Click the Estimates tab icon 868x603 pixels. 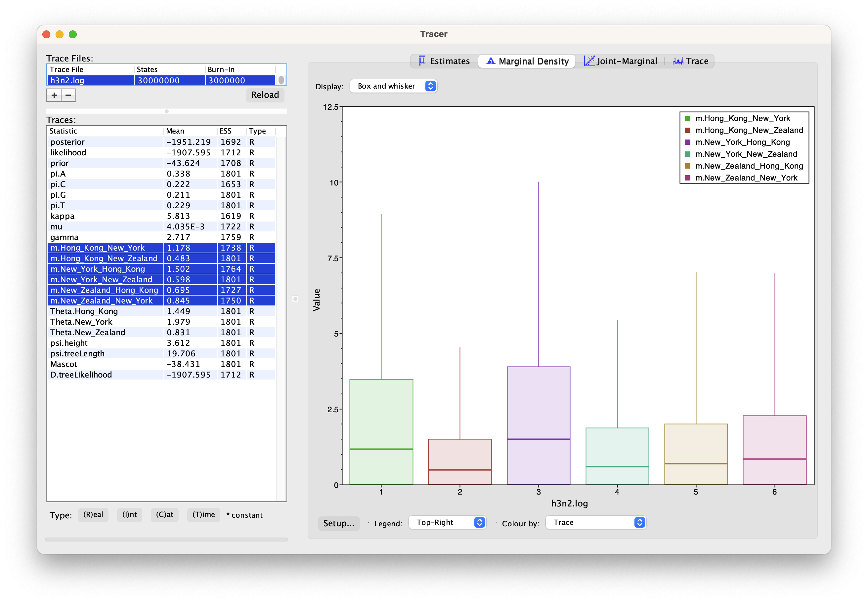point(422,61)
